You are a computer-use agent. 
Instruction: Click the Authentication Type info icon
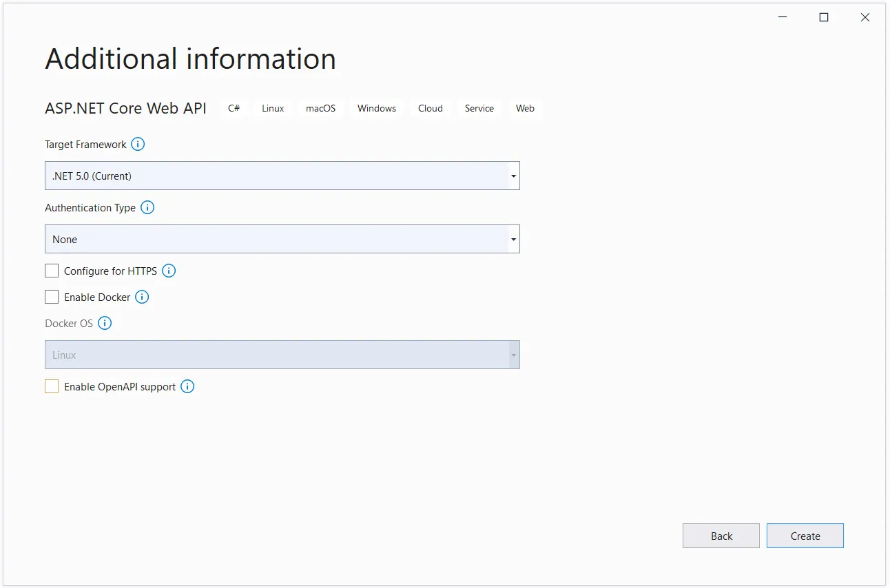pos(147,207)
